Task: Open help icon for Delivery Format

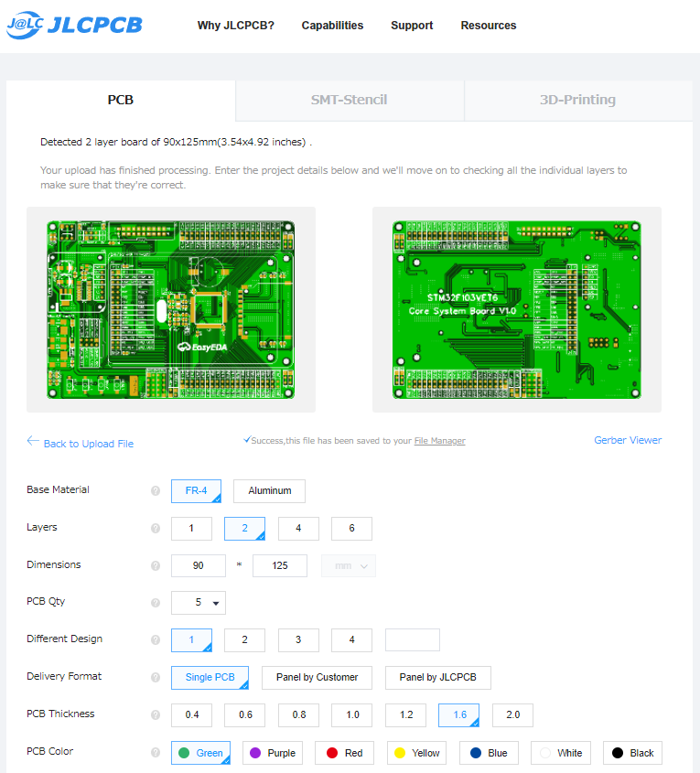Action: click(x=156, y=677)
